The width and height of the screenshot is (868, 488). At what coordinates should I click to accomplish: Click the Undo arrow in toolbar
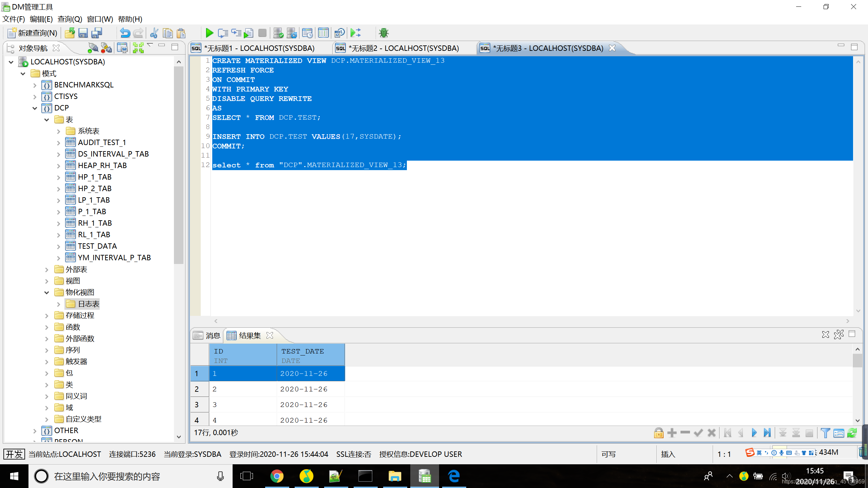125,33
